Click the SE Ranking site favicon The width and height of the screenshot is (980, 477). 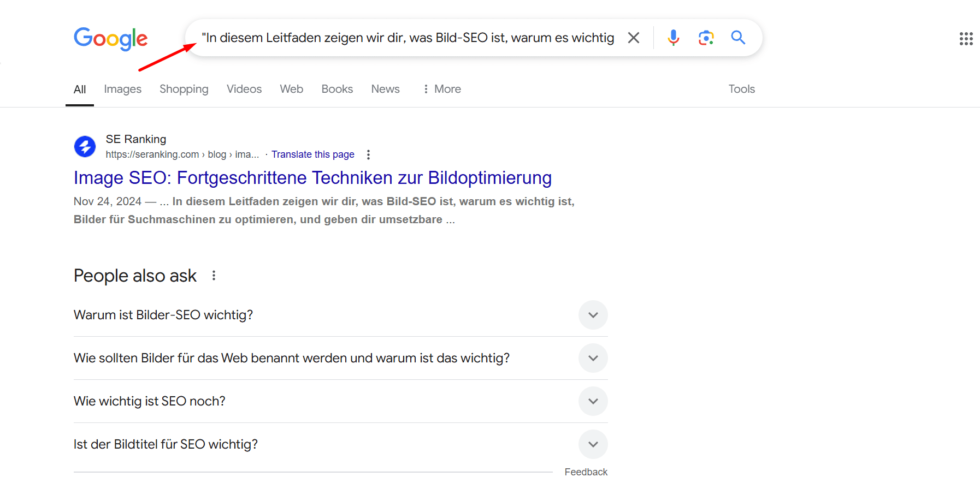(x=85, y=146)
